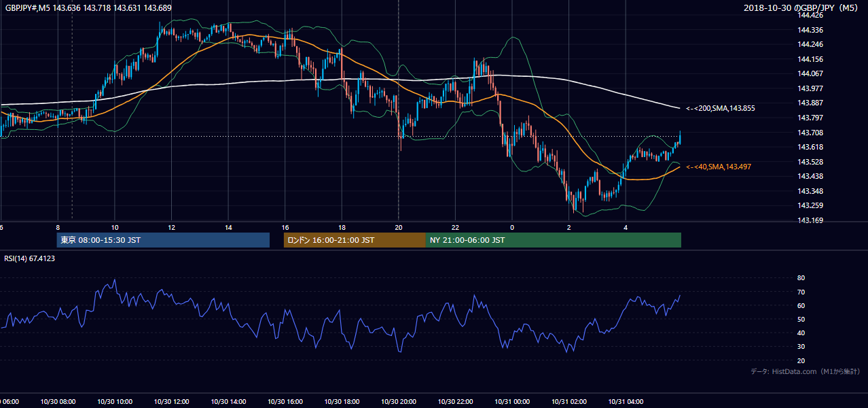Click hour 8 on price chart time axis
The image size is (868, 408).
(x=58, y=228)
